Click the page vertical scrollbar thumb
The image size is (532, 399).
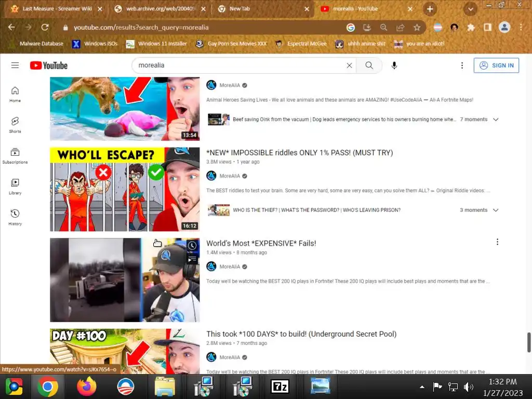(528, 343)
